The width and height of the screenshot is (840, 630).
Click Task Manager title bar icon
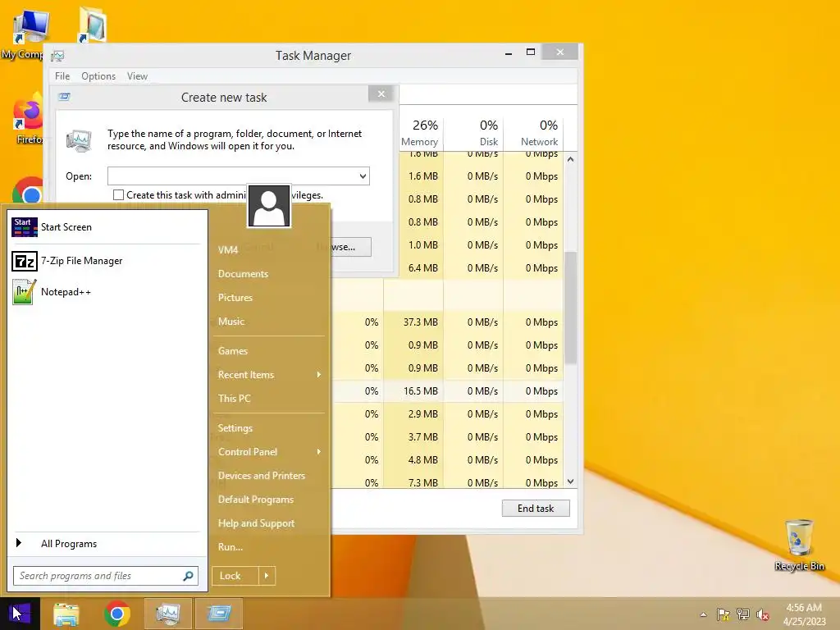click(x=58, y=56)
